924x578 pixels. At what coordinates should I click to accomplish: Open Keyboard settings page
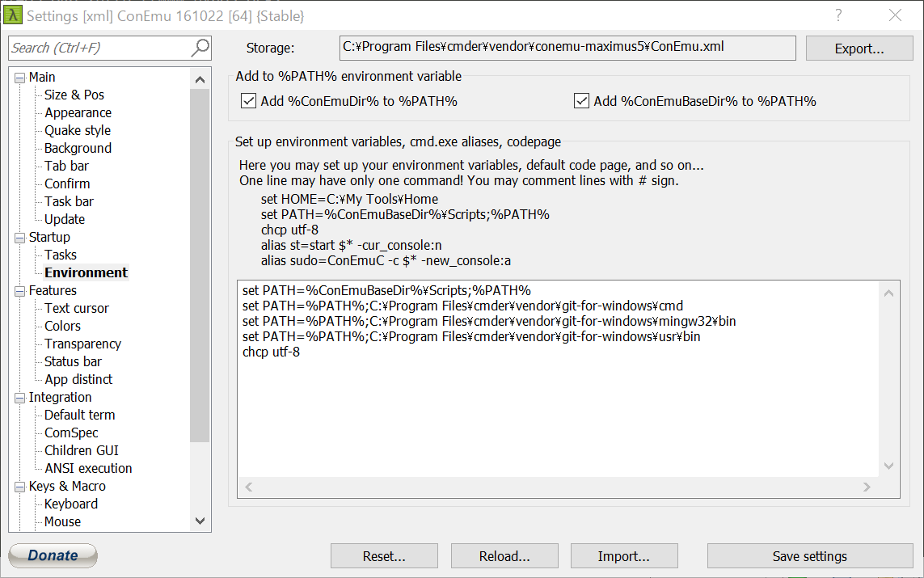tap(71, 504)
